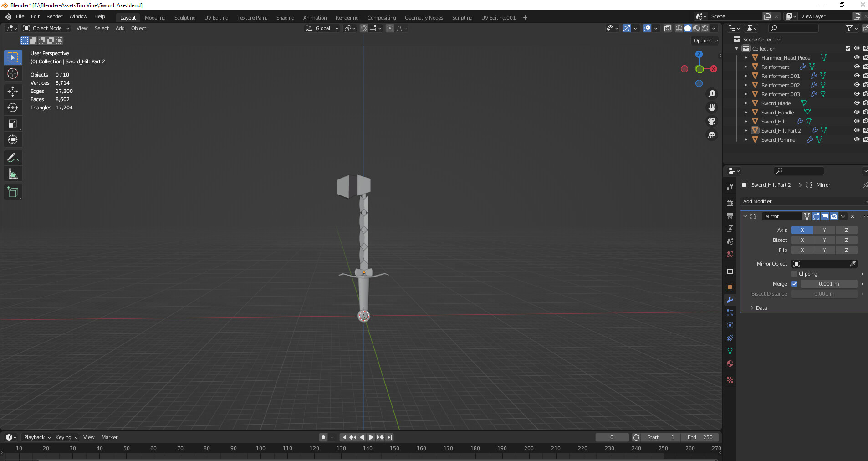The height and width of the screenshot is (461, 868).
Task: Select the Scale tool
Action: pyautogui.click(x=13, y=123)
